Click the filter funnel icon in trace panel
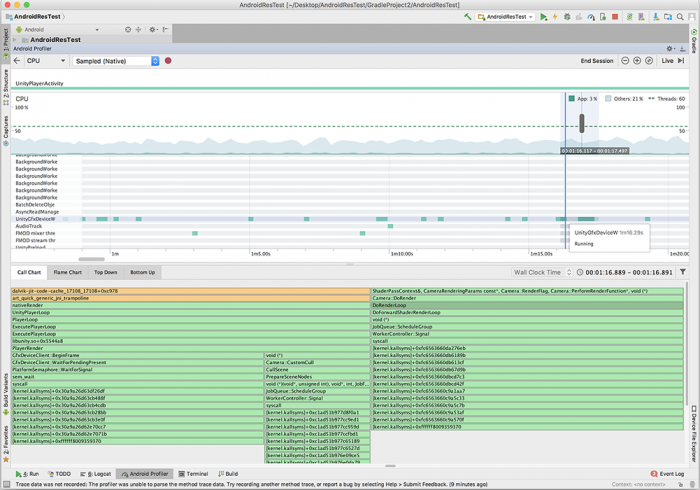 [x=683, y=272]
